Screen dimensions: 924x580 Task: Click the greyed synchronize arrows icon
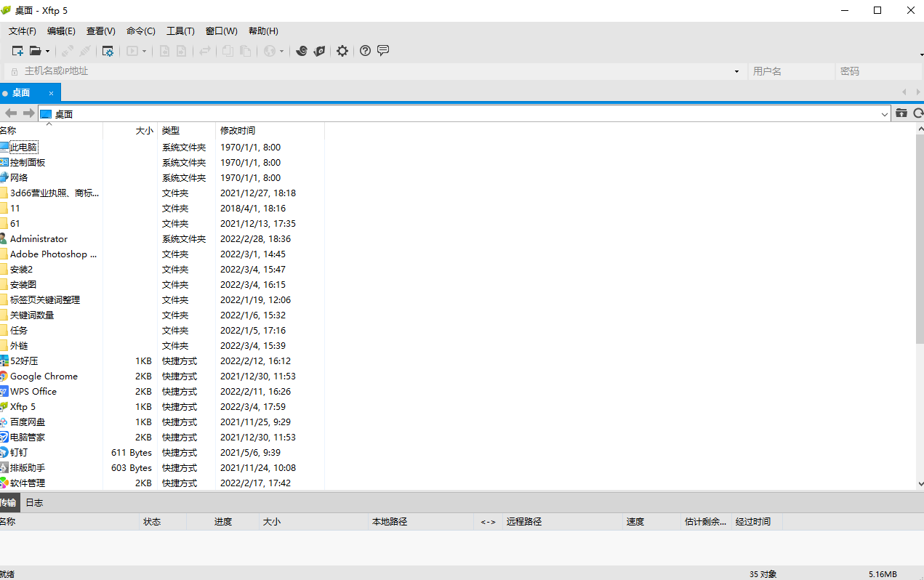pyautogui.click(x=205, y=51)
